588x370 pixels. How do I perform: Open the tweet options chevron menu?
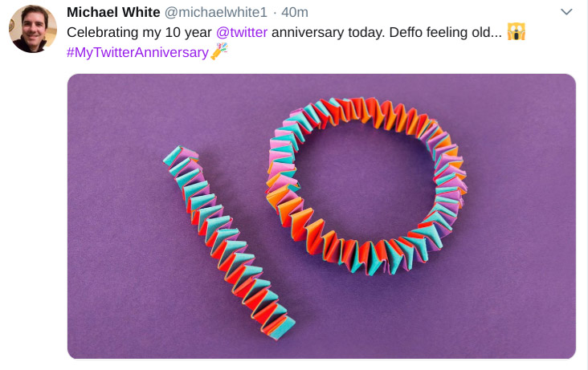coord(566,13)
